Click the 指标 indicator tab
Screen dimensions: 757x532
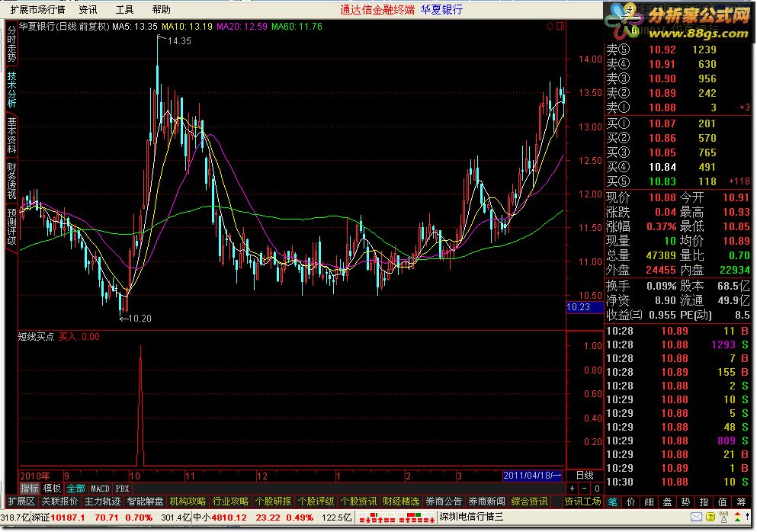click(29, 489)
